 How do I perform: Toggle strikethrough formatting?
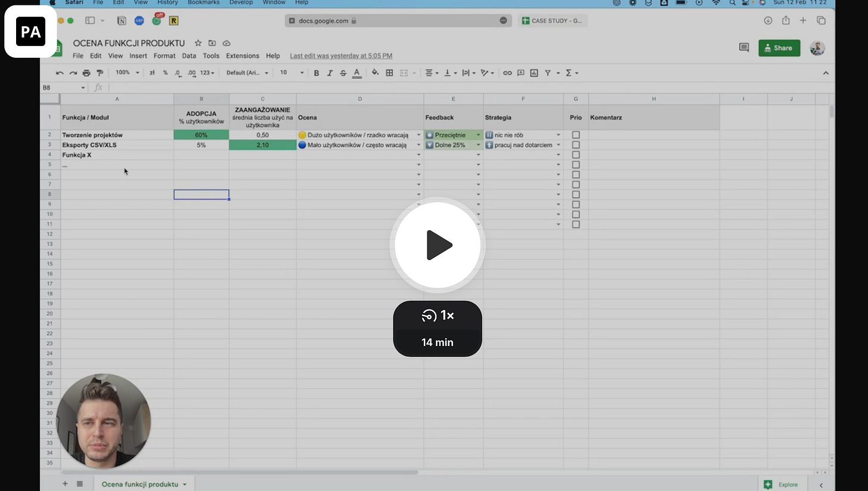[343, 73]
